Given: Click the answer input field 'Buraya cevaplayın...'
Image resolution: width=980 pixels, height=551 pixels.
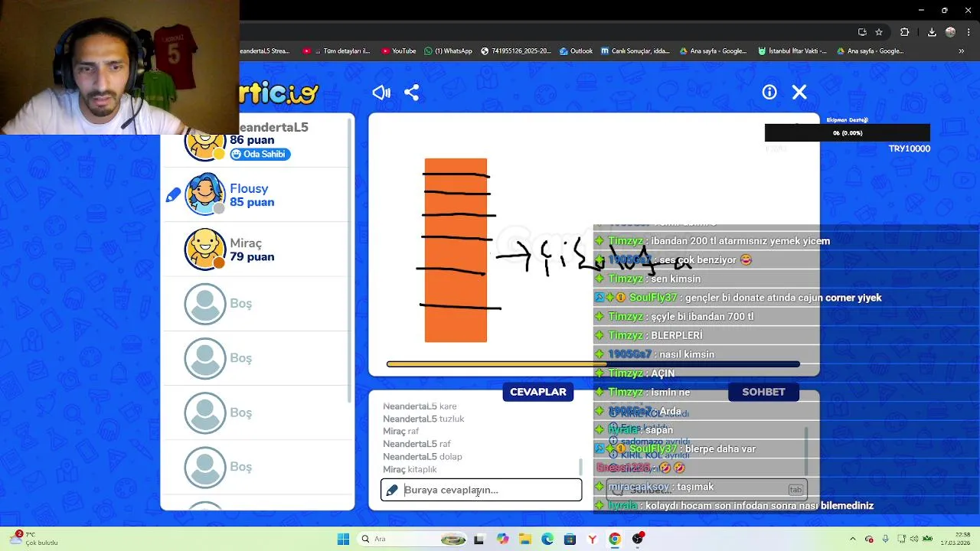Looking at the screenshot, I should pos(482,490).
